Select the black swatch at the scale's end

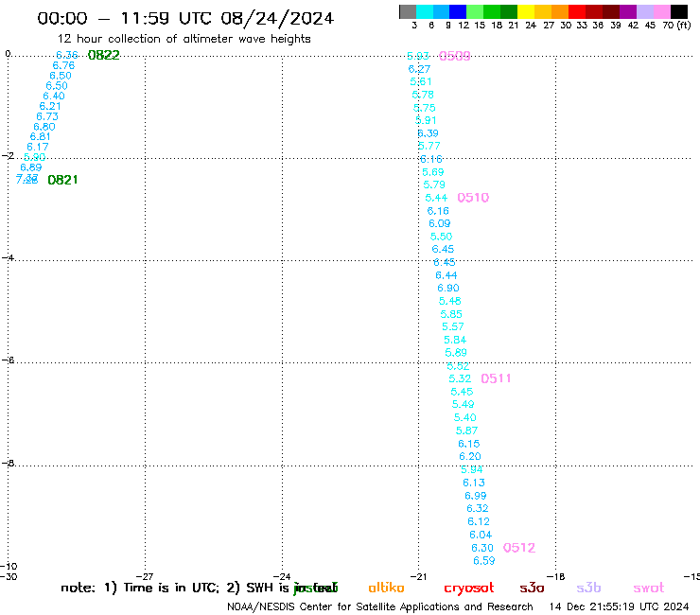click(x=679, y=11)
